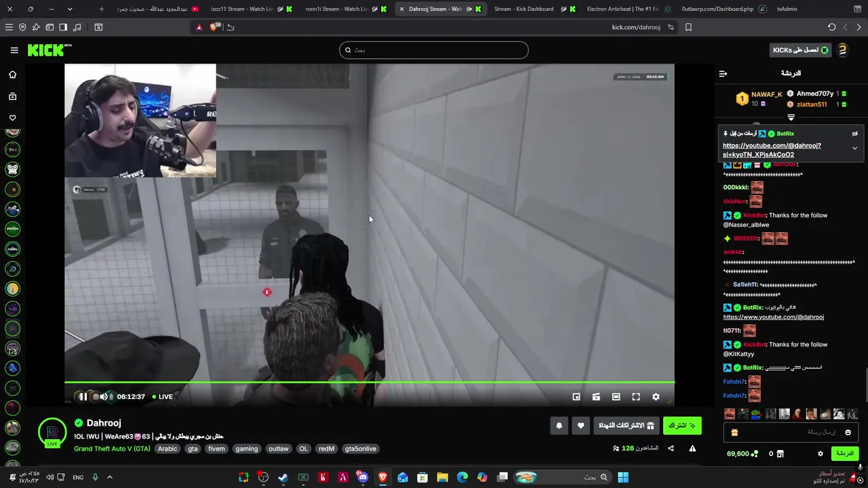Jump to LIVE indicator in player
Viewport: 868px width, 488px height.
click(x=162, y=396)
